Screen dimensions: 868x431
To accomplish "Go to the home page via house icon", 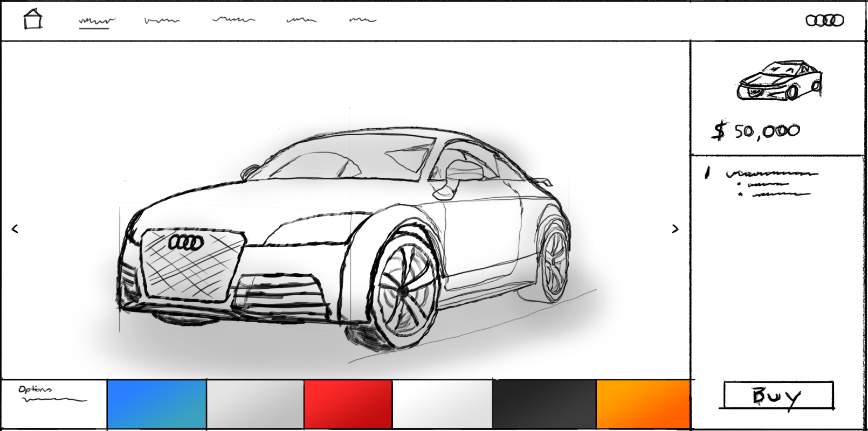I will 32,19.
